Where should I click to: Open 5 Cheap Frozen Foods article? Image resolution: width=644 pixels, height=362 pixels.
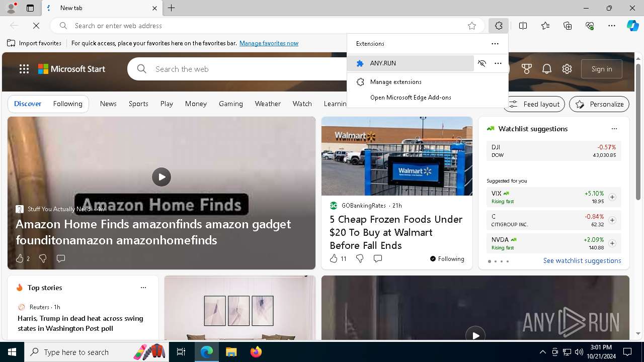(395, 232)
